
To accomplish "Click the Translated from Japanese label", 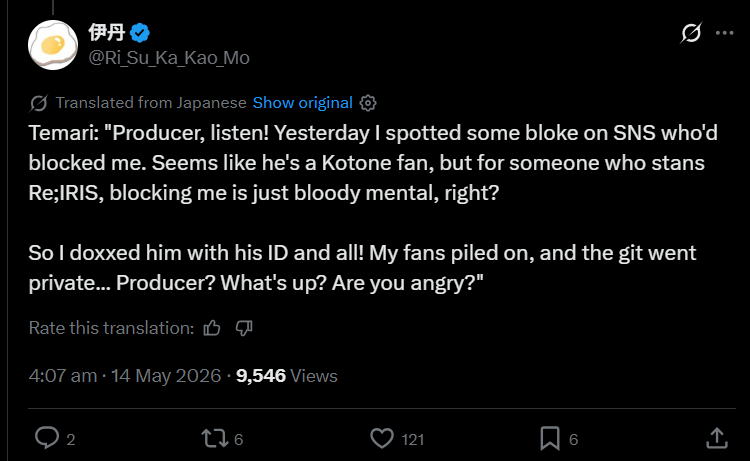I will click(x=151, y=103).
